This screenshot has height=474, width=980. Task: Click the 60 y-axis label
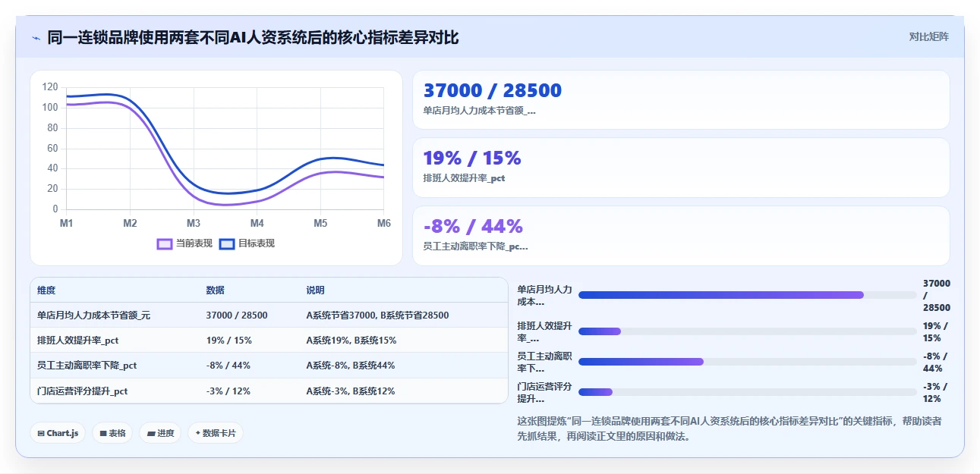coord(52,149)
